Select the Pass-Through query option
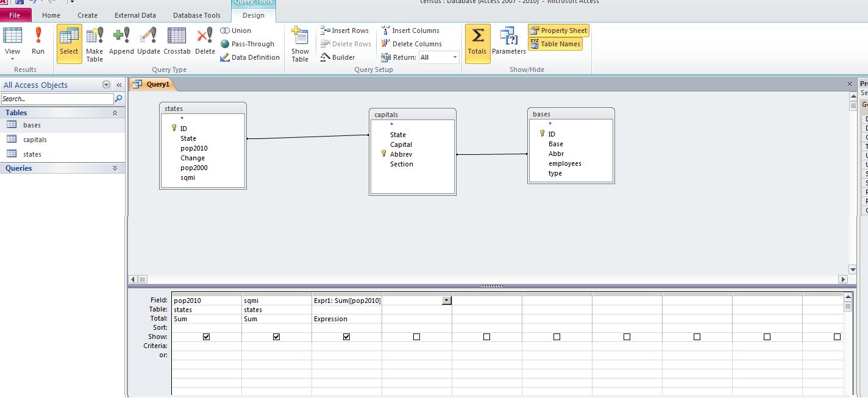 point(247,44)
